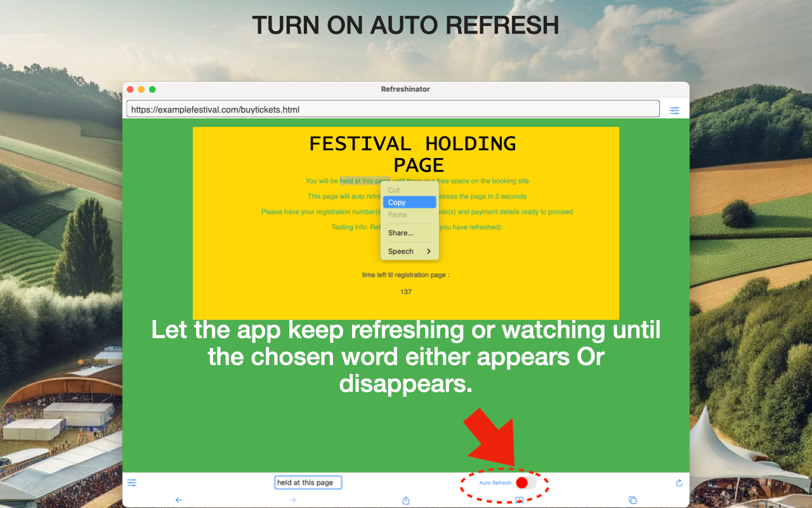Click the highlighted 'held at this page' text
Screen dimensions: 812x508
[365, 181]
